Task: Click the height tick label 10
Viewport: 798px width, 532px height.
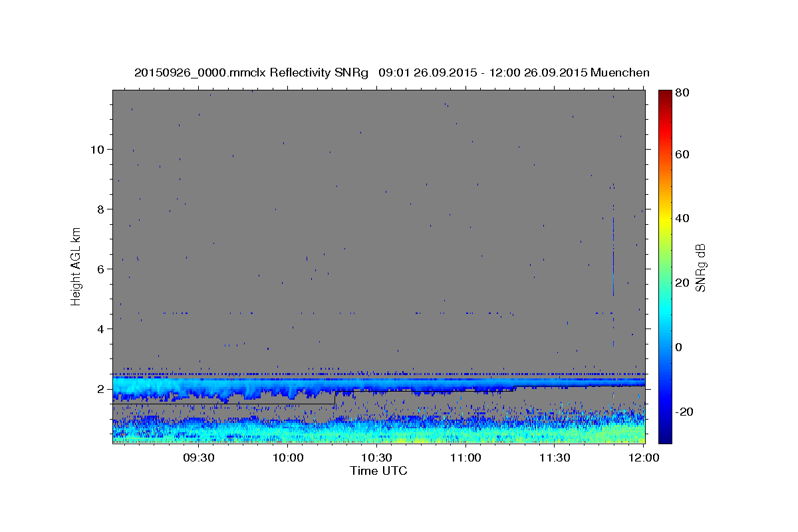Action: click(97, 149)
